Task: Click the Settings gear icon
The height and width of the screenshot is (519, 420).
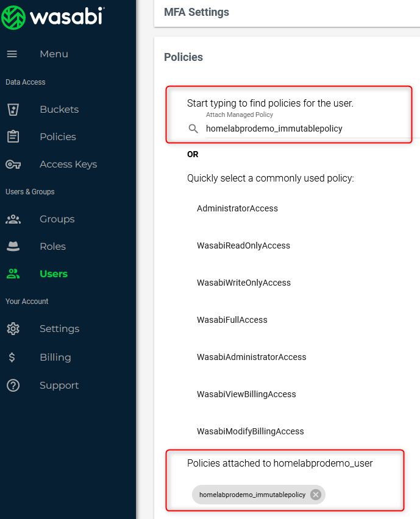Action: tap(13, 329)
